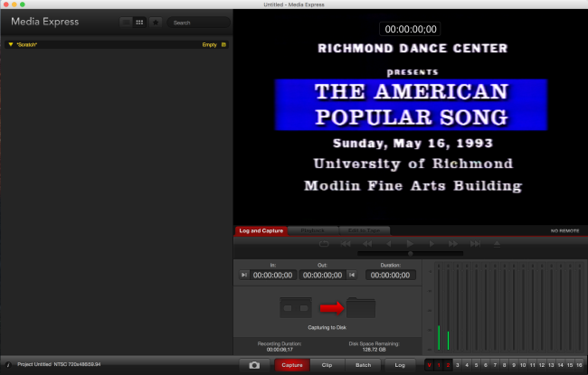Click the Recording Duration value
The height and width of the screenshot is (375, 588).
[280, 350]
